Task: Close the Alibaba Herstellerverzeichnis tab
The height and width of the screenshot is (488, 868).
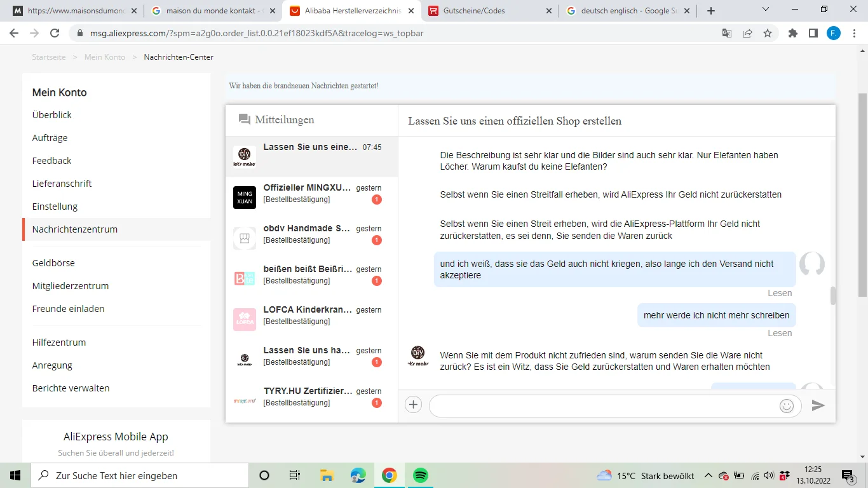Action: (410, 11)
